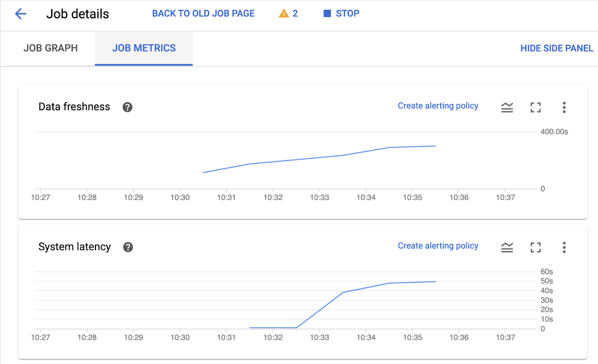Go back to old job page
Viewport: 598px width, 364px height.
coord(203,13)
